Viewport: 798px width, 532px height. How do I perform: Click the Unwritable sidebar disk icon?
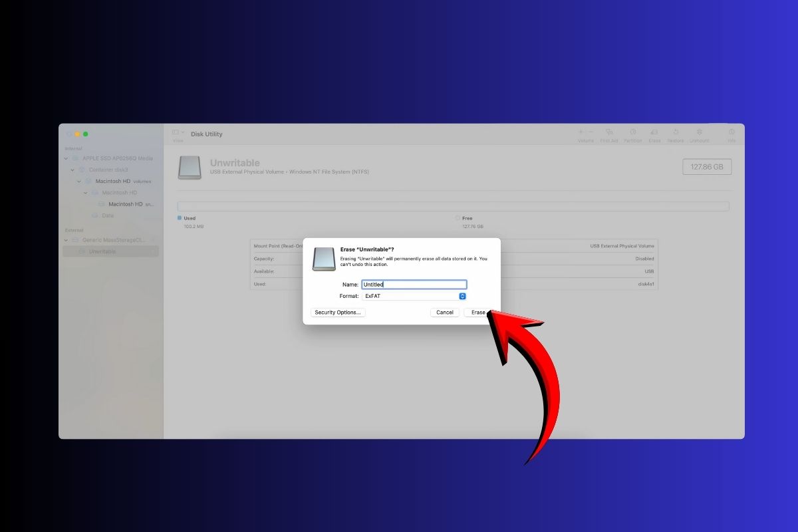[82, 251]
